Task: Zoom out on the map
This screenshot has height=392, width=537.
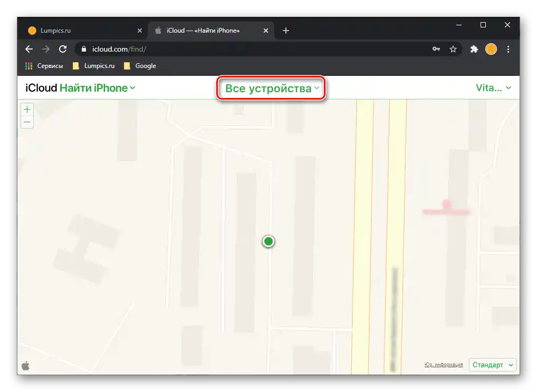Action: (x=27, y=122)
